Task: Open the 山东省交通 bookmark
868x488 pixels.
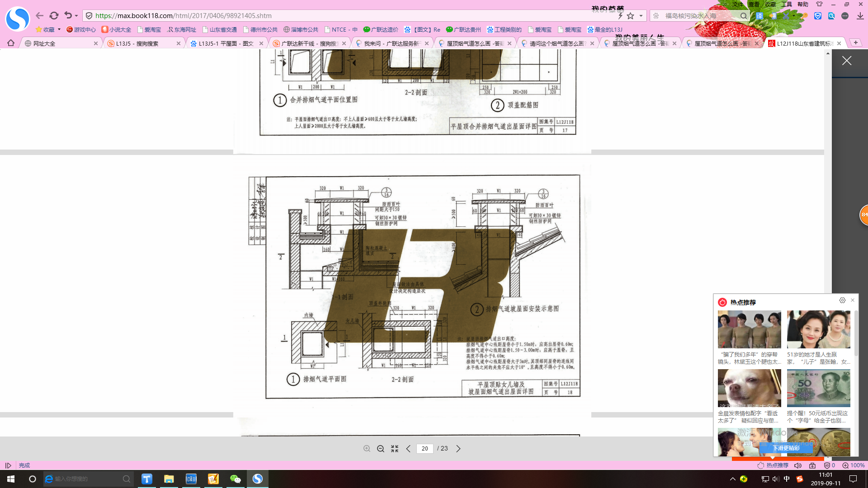Action: click(220, 29)
